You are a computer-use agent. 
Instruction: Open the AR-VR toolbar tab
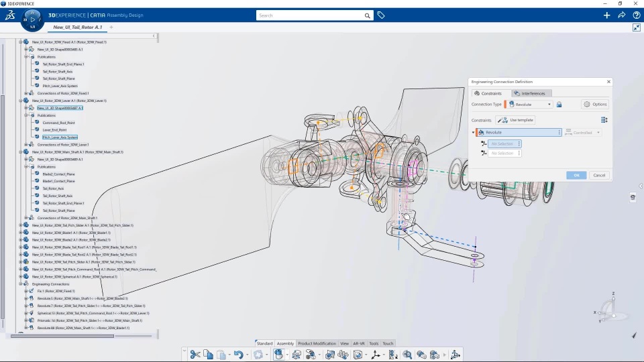[358, 343]
